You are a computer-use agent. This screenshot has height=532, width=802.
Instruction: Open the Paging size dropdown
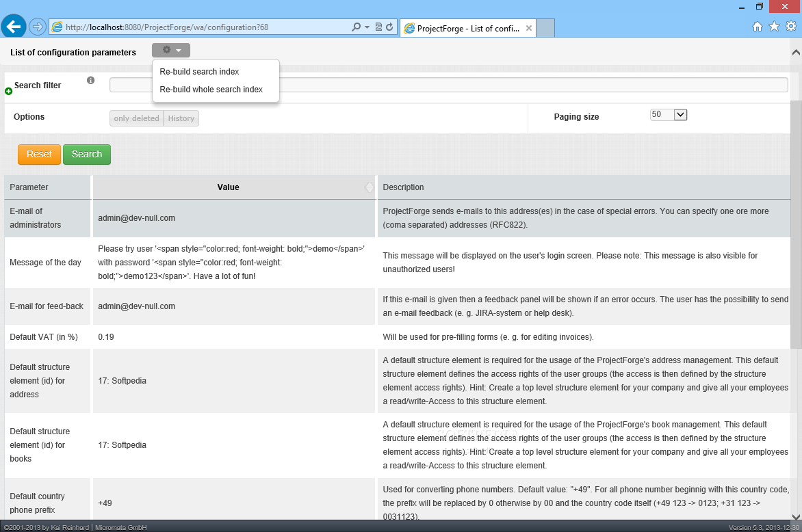669,114
